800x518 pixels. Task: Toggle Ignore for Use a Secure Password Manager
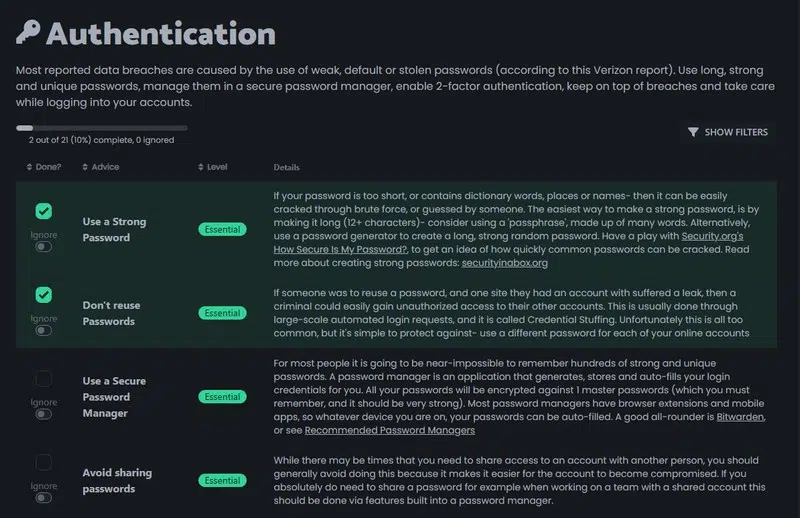tap(43, 414)
